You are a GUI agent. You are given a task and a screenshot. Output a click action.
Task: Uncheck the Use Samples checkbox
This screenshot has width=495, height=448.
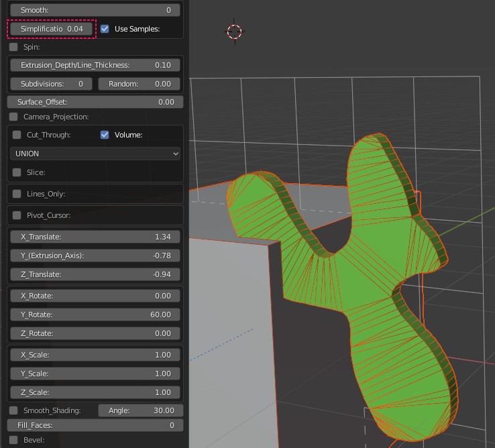tap(105, 29)
